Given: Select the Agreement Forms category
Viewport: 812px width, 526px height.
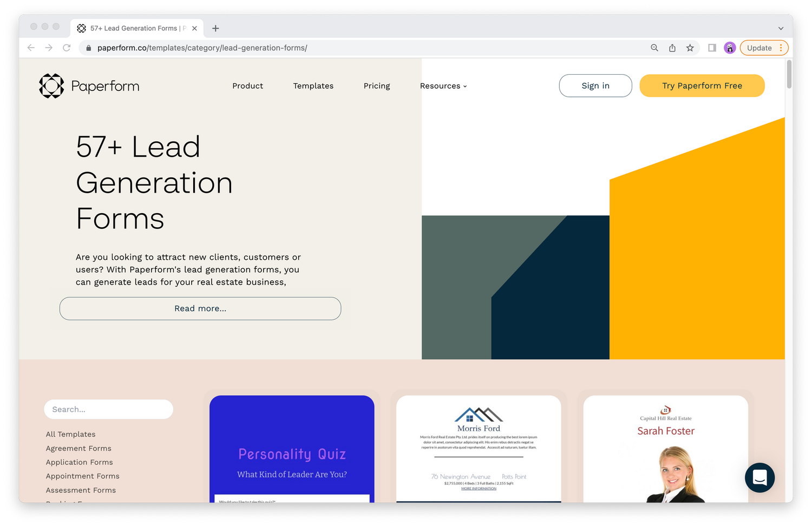Looking at the screenshot, I should [x=78, y=449].
